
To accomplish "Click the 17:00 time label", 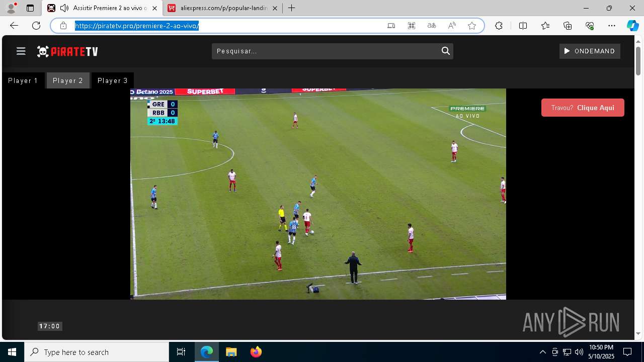I will 49,326.
